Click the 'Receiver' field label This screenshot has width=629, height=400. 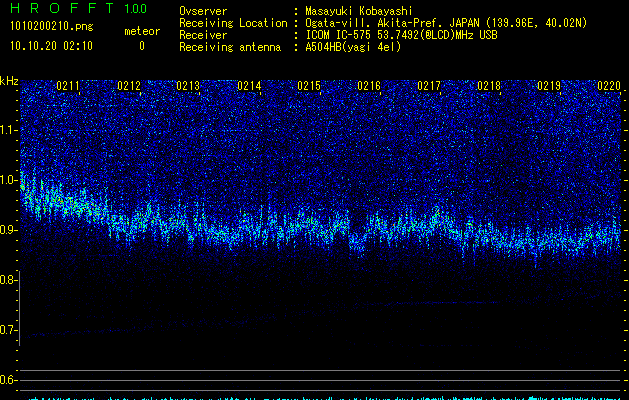pyautogui.click(x=203, y=35)
